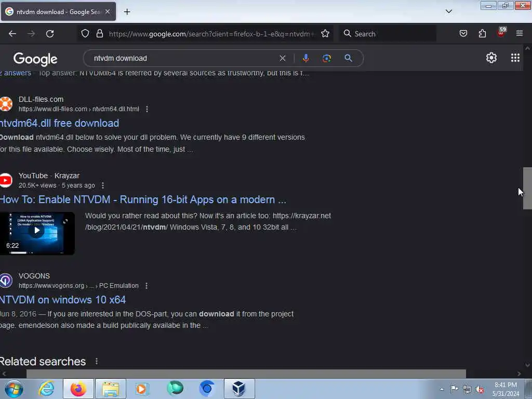The height and width of the screenshot is (399, 532).
Task: Switch to Firefox in the taskbar
Action: click(x=78, y=389)
